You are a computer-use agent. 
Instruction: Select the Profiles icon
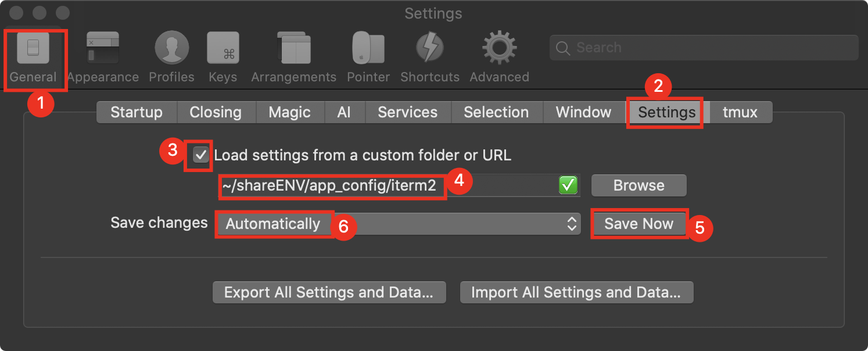tap(171, 49)
